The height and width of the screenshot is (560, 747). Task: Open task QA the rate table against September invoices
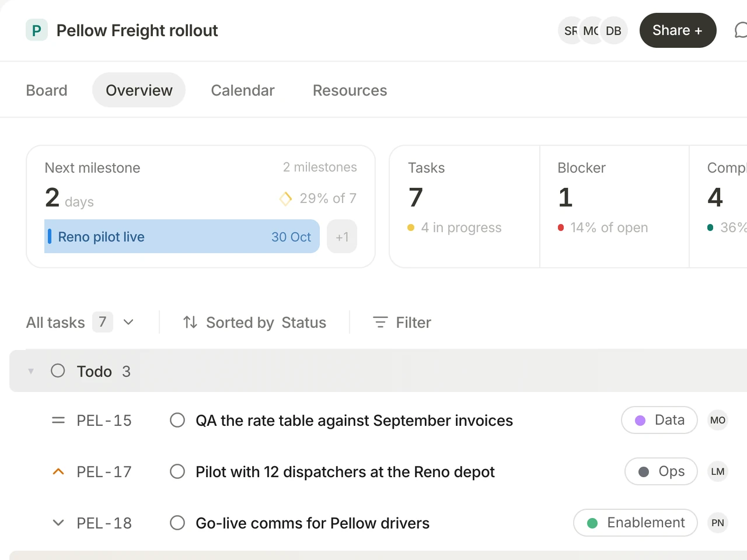(354, 421)
